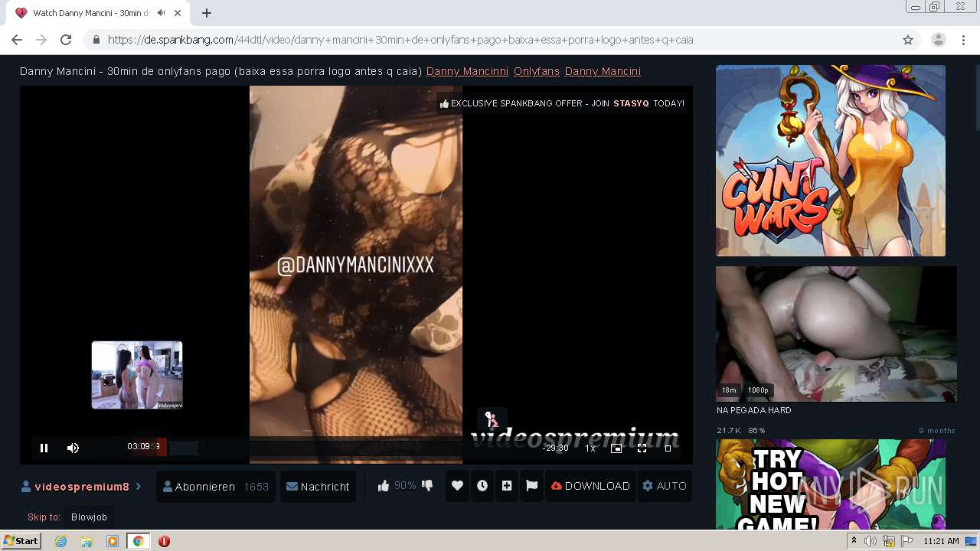The image size is (980, 551).
Task: Report video with flag icon
Action: click(x=531, y=486)
